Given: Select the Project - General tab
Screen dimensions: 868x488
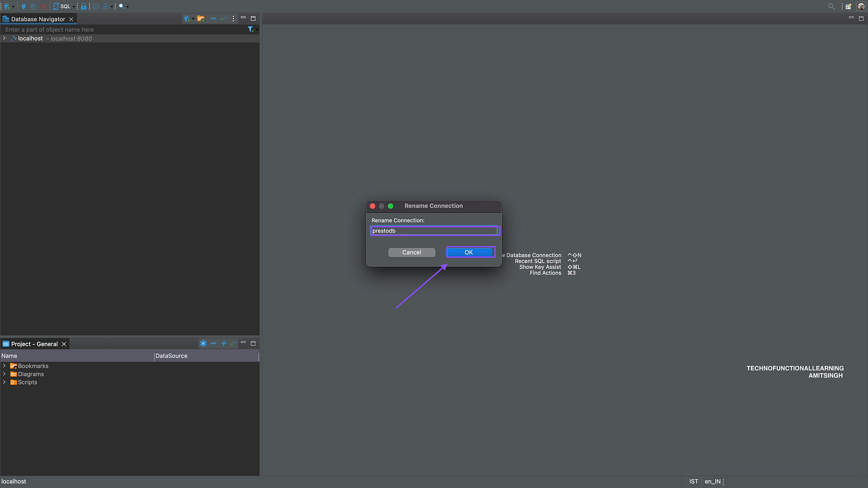Looking at the screenshot, I should point(34,344).
